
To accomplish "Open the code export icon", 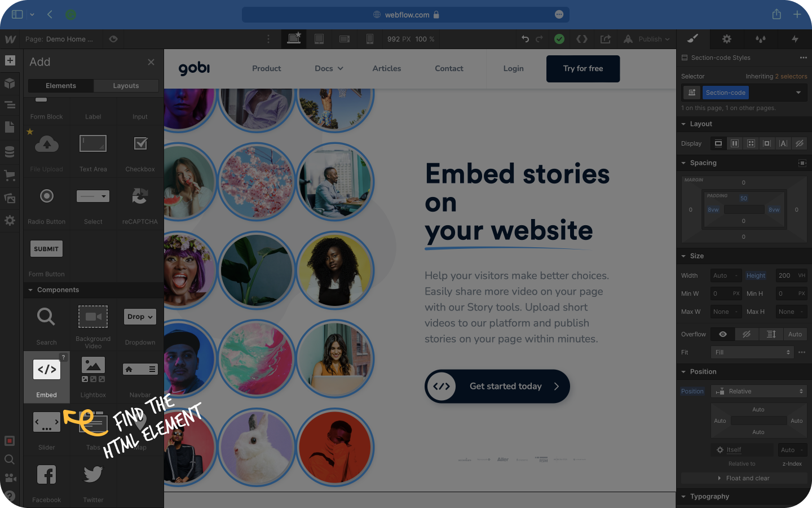I will pos(582,39).
